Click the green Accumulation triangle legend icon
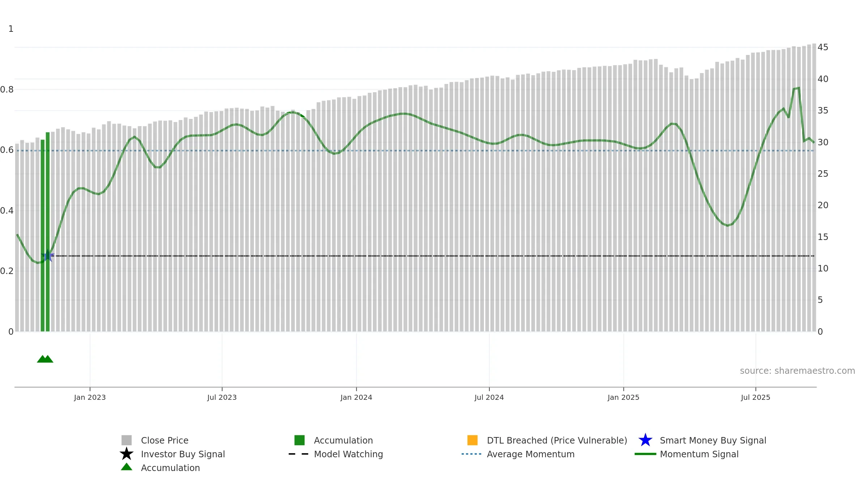This screenshot has width=868, height=488. click(x=127, y=467)
